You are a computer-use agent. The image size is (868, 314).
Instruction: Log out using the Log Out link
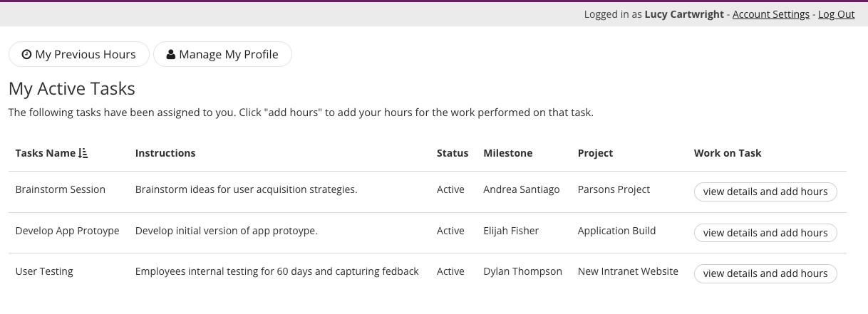(x=836, y=14)
